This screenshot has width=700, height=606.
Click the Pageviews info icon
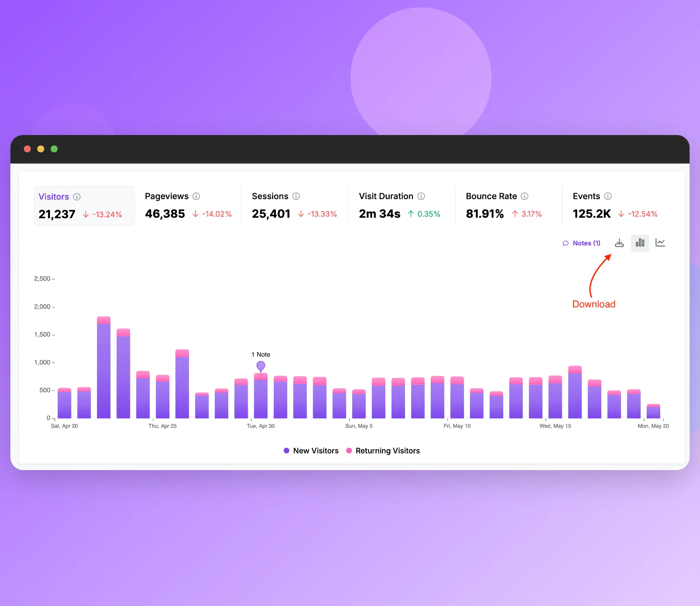tap(196, 196)
